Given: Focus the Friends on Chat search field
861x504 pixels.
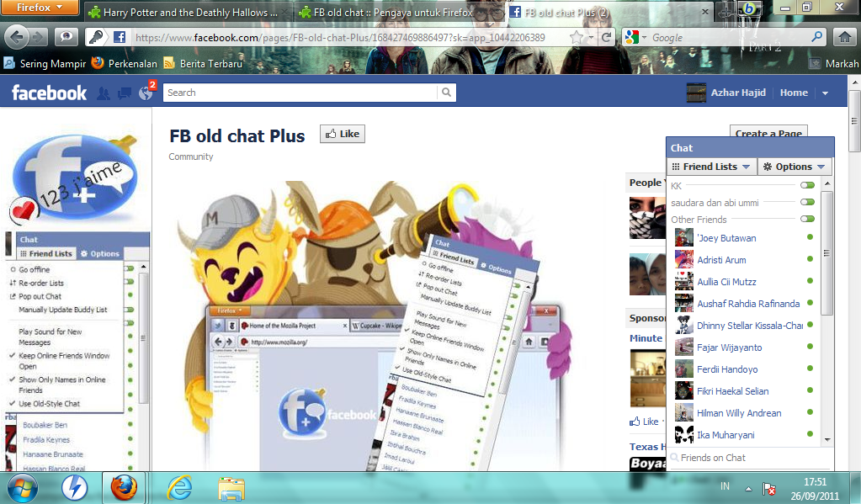Looking at the screenshot, I should click(x=751, y=458).
